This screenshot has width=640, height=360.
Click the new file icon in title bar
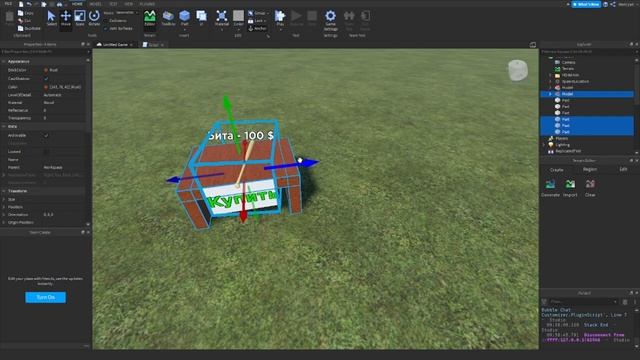coord(21,4)
